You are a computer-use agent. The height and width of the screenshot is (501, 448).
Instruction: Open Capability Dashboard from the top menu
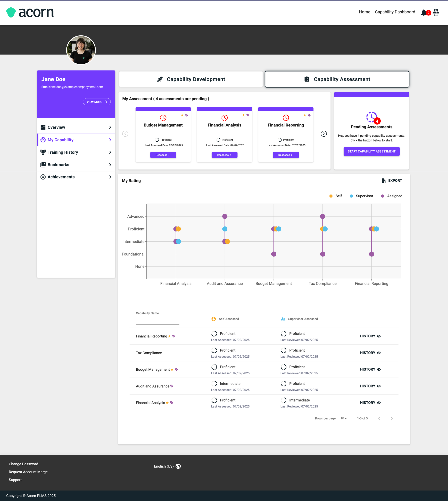395,12
